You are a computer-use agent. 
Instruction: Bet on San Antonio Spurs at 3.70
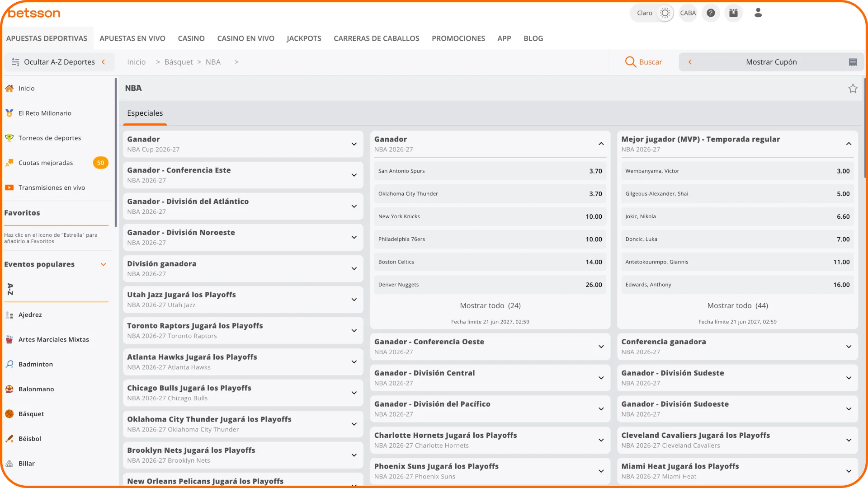point(490,171)
